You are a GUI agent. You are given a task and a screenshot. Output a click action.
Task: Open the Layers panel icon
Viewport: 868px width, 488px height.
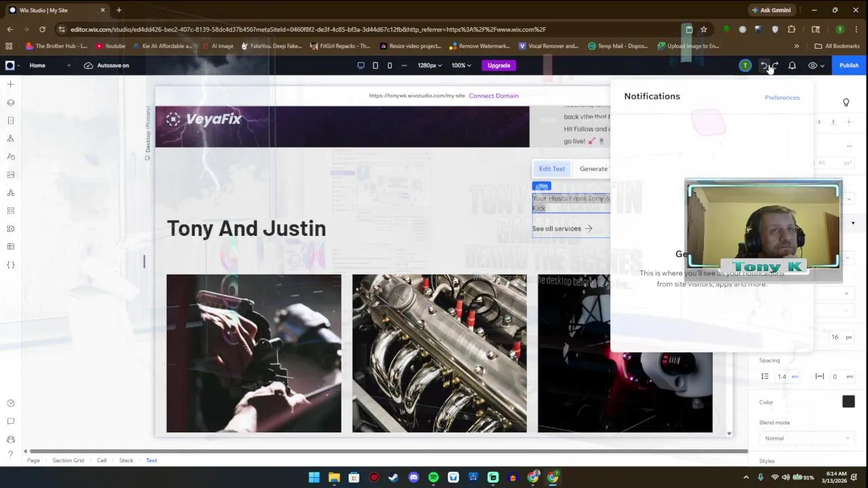[x=10, y=102]
